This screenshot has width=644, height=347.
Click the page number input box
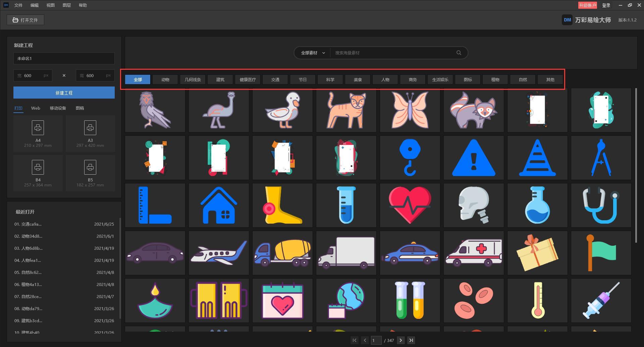tap(376, 340)
